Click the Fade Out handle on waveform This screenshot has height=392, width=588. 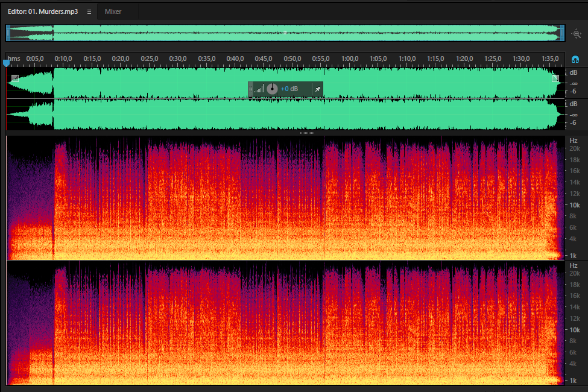(555, 78)
